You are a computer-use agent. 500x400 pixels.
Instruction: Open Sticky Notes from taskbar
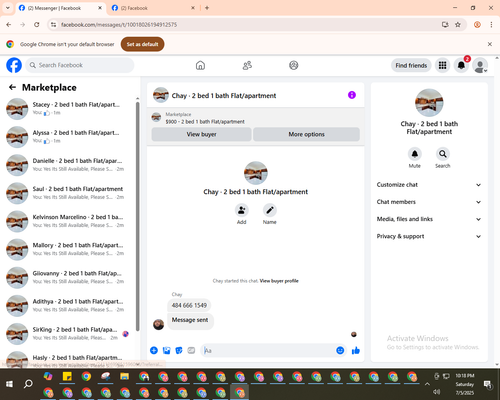pyautogui.click(x=67, y=377)
